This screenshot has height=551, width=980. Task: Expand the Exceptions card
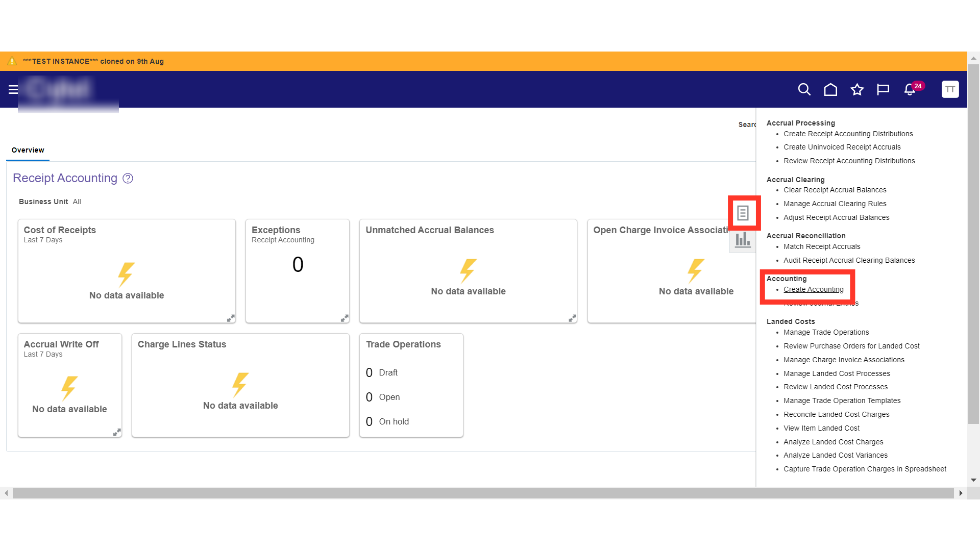pyautogui.click(x=345, y=318)
